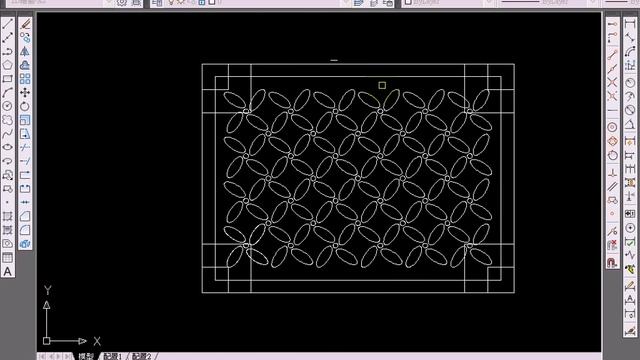Select the Linear Dimension tool
The height and width of the screenshot is (360, 640).
click(x=630, y=24)
